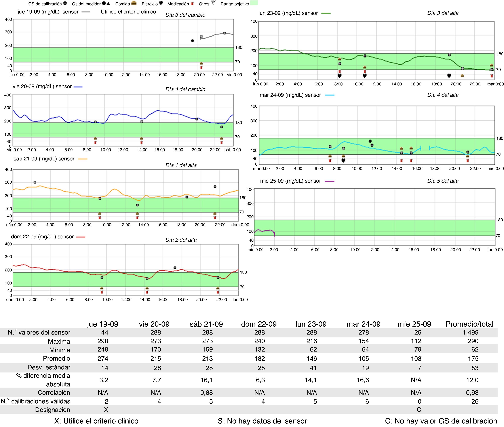Click the Promedio/total column header

[x=469, y=324]
